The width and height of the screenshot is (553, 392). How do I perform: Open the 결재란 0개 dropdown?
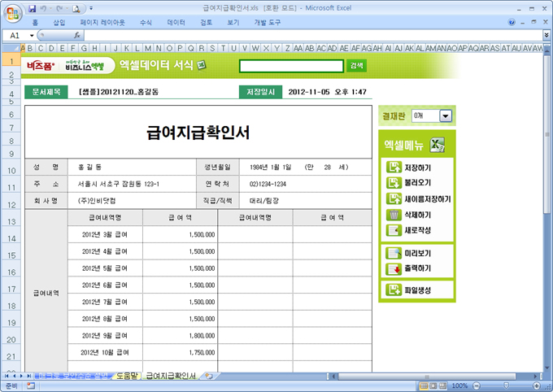(x=446, y=115)
